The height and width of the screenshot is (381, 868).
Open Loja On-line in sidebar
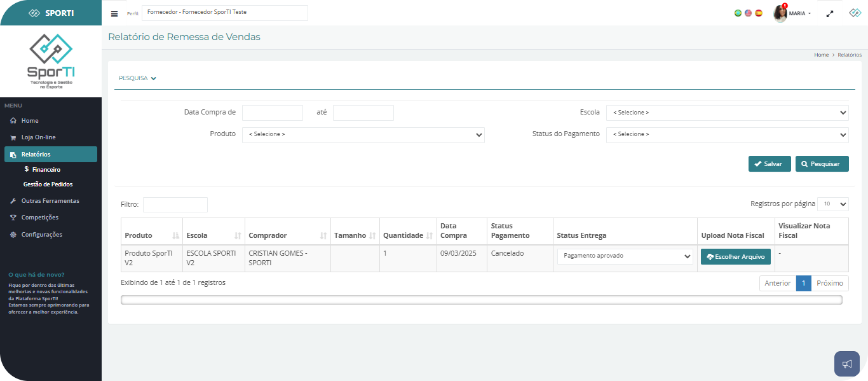tap(39, 137)
